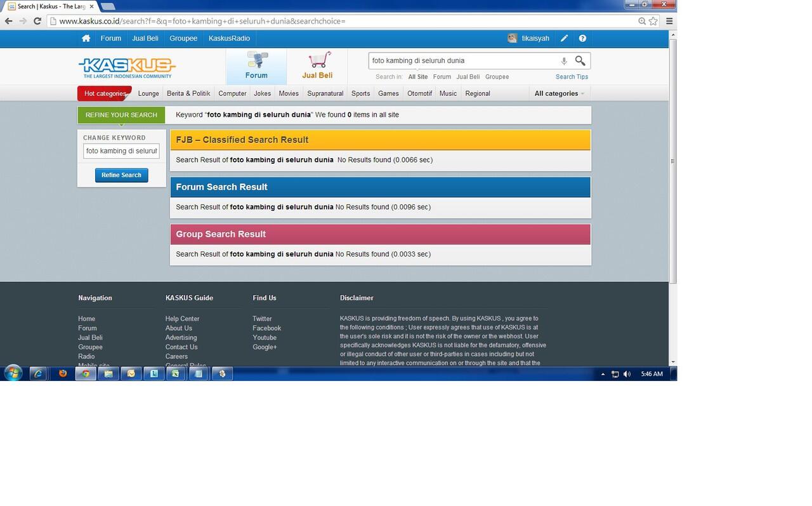Click the KASKUS logo
The height and width of the screenshot is (506, 812).
(x=127, y=68)
